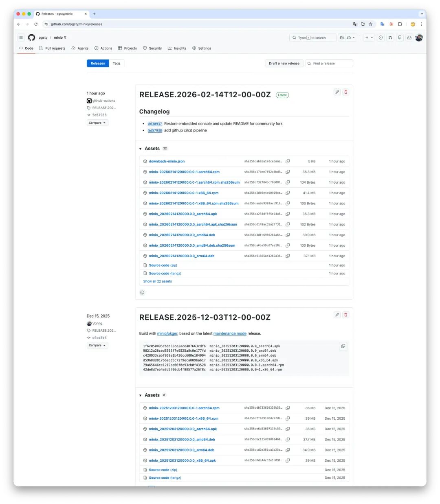Click the browser address bar URL

(77, 24)
